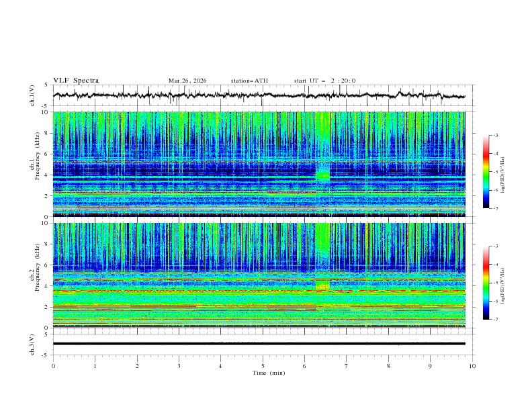Click the "start UT = 2 :20: 0" header text
This screenshot has width=532, height=411.
[324, 81]
